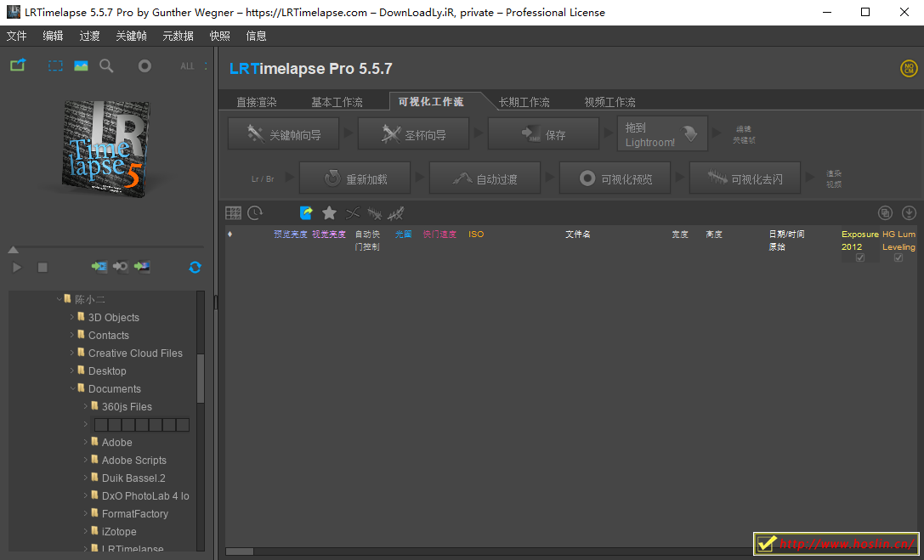Click the green export folder icon
The width and height of the screenshot is (924, 560).
pos(18,65)
